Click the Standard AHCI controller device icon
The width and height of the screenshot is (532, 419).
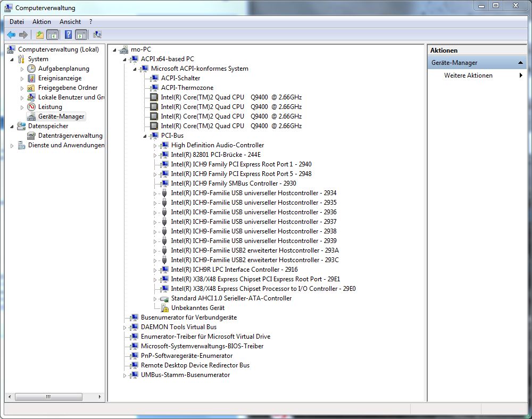click(164, 299)
